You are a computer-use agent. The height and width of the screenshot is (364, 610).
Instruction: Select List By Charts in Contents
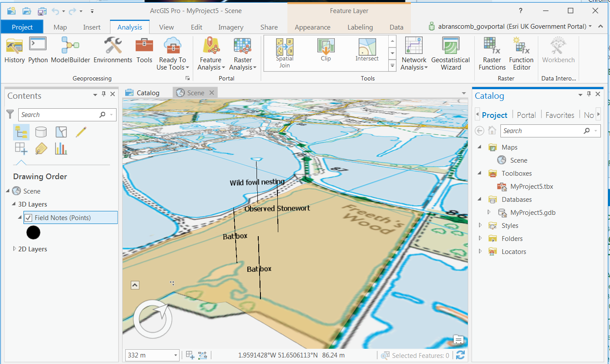point(61,148)
